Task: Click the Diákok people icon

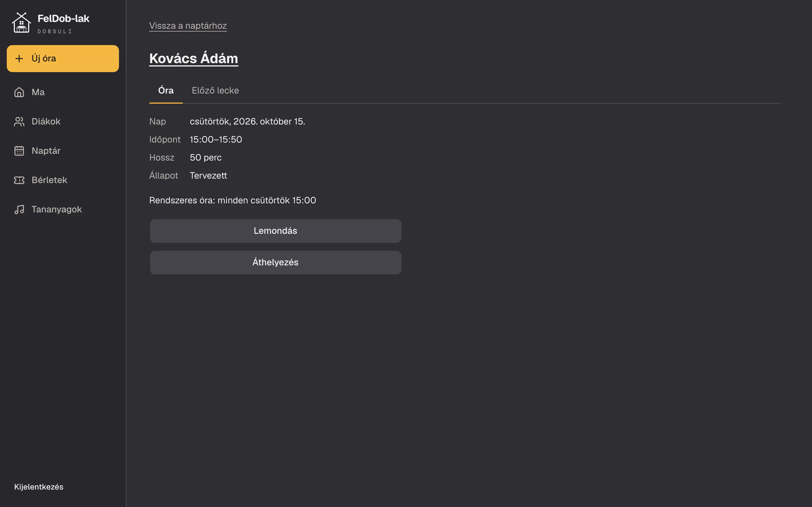Action: click(19, 121)
